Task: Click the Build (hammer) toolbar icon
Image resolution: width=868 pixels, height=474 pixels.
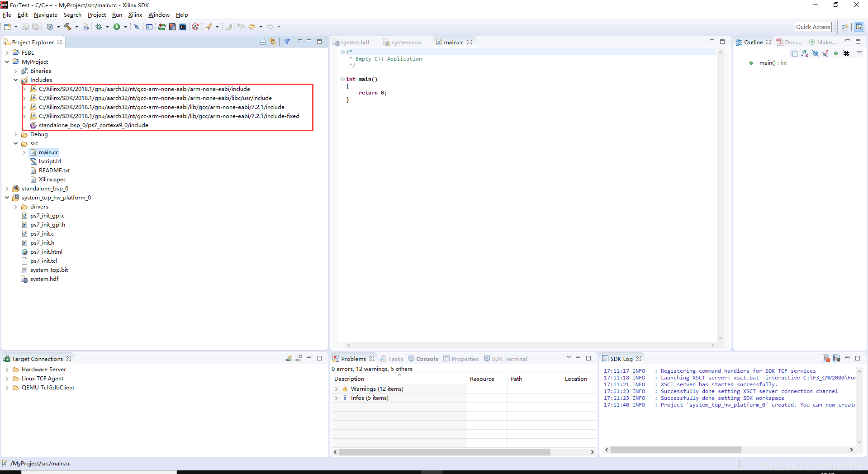Action: pyautogui.click(x=67, y=27)
